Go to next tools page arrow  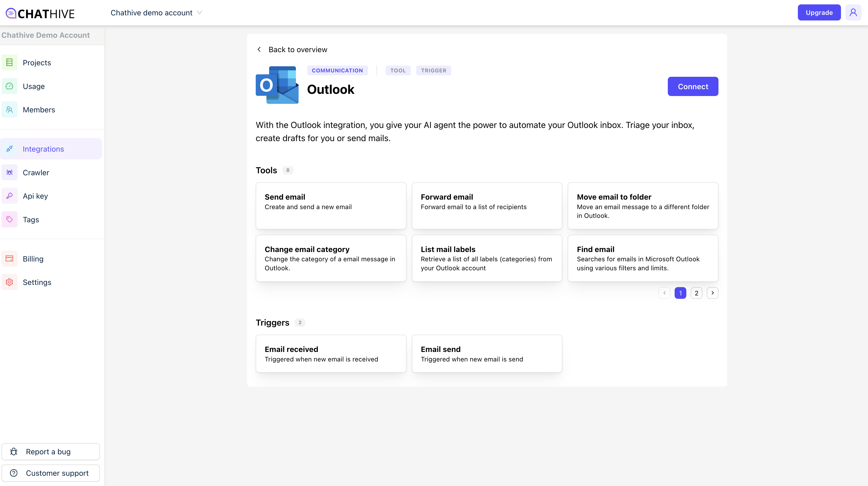(712, 293)
